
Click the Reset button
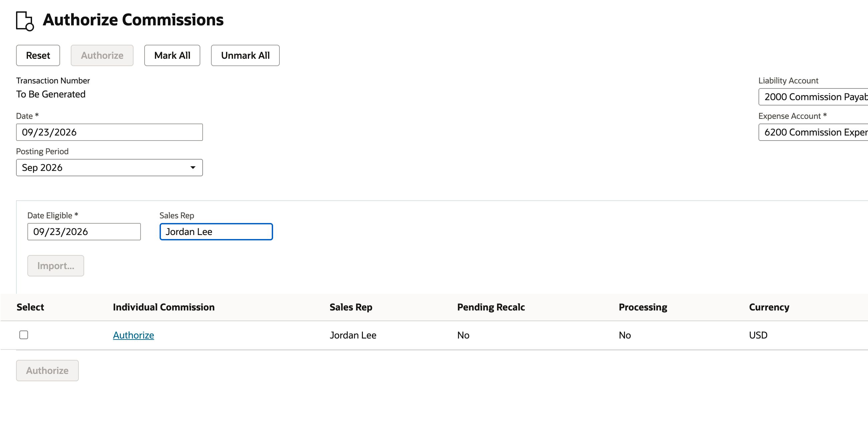(x=38, y=55)
